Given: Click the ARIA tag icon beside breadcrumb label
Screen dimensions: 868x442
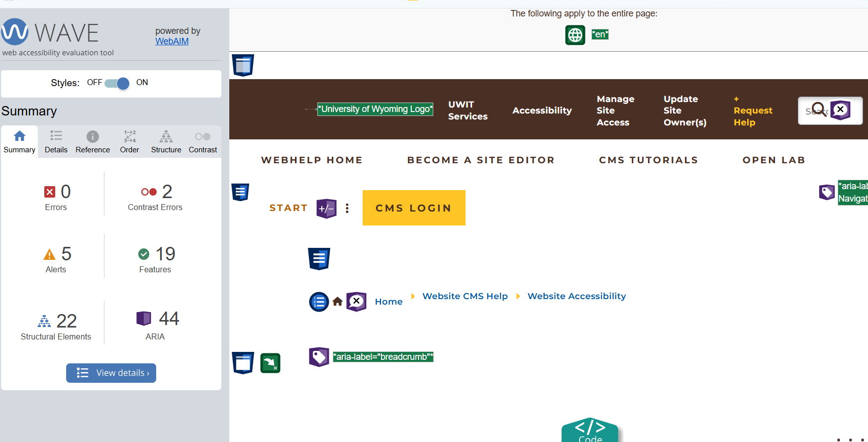Looking at the screenshot, I should [319, 357].
